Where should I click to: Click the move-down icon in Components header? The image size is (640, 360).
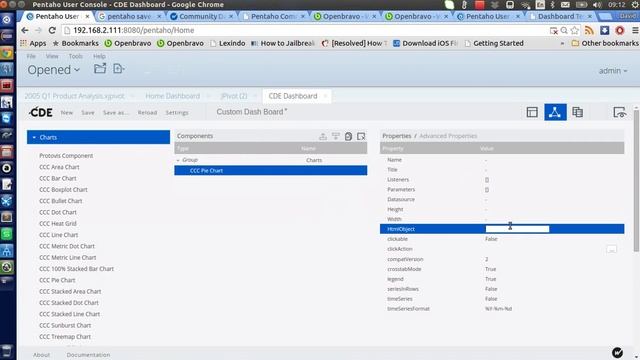[x=336, y=136]
